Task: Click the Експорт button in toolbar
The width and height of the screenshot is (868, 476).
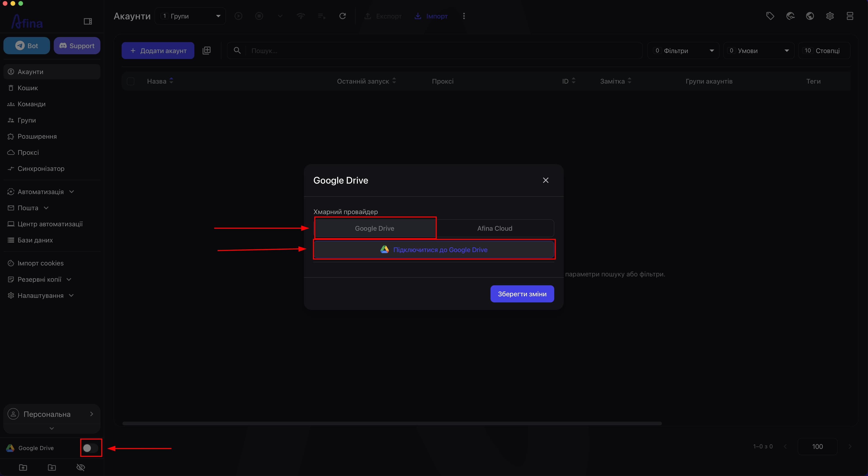Action: tap(383, 16)
